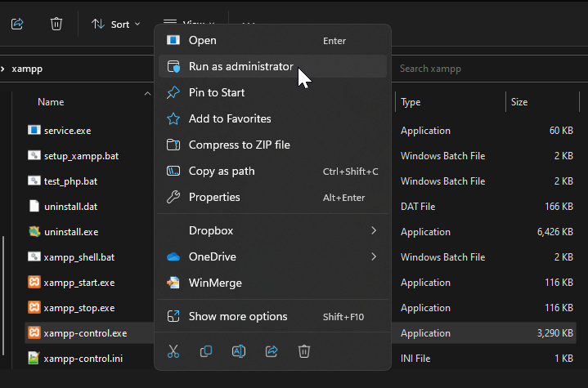Click the DAT File type cell
This screenshot has width=588, height=388.
pyautogui.click(x=418, y=207)
